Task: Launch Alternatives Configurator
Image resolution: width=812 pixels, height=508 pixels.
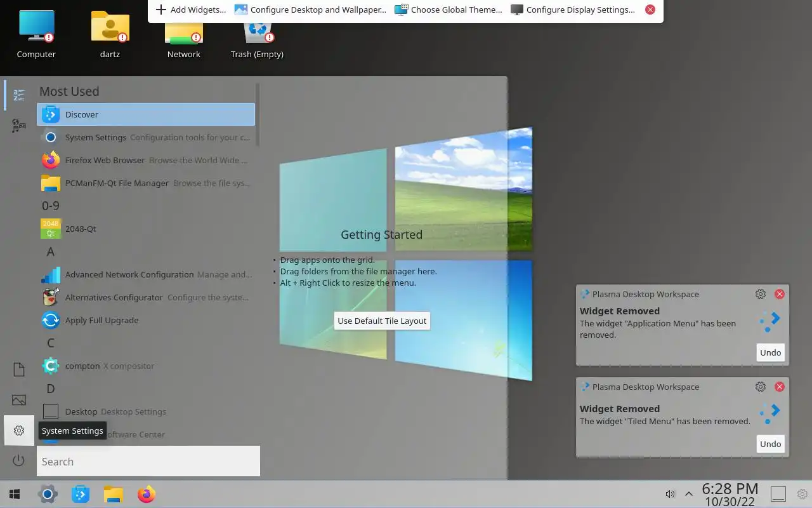Action: tap(146, 297)
